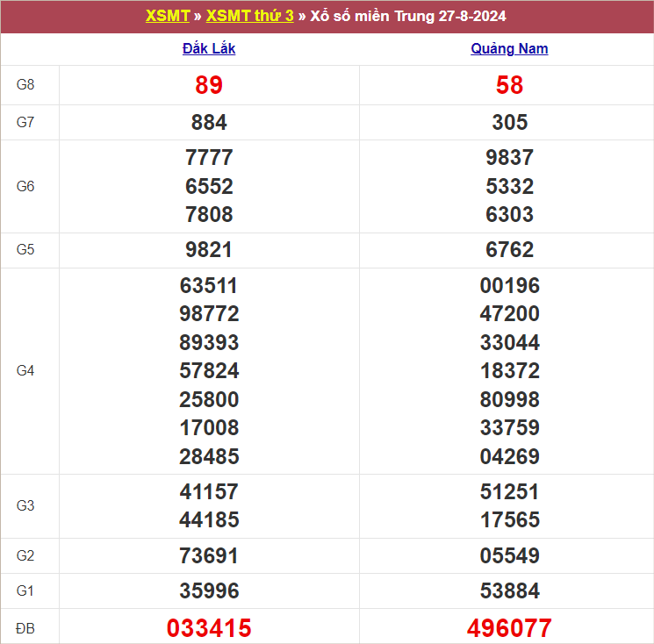Viewport: 654px width, 644px height.
Task: Click Quảng Nam G4 number 33759
Action: pyautogui.click(x=510, y=428)
